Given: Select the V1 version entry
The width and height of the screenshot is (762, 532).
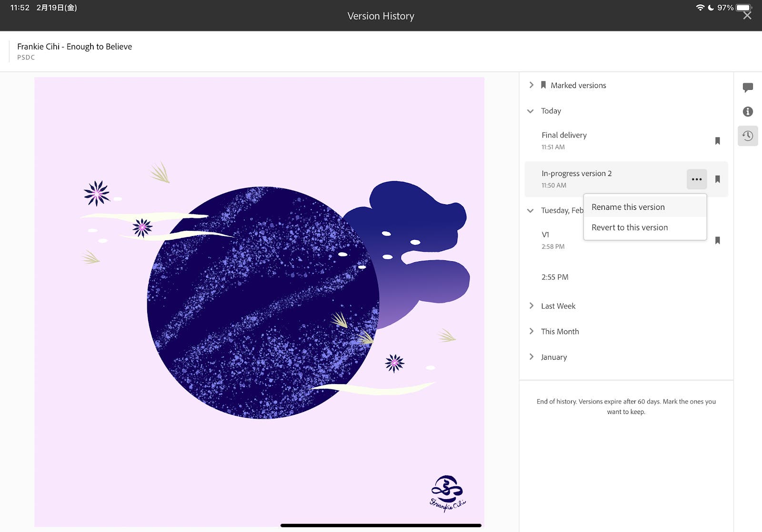Looking at the screenshot, I should click(x=552, y=240).
